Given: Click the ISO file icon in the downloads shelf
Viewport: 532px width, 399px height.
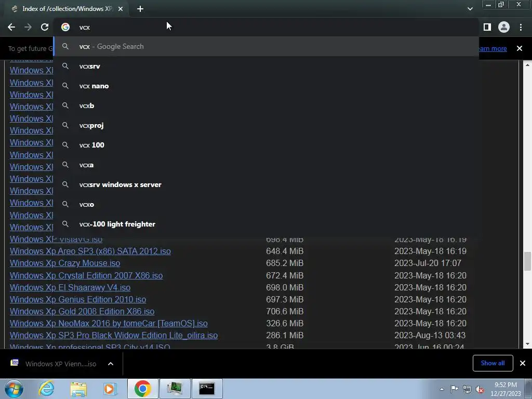Looking at the screenshot, I should click(x=14, y=362).
